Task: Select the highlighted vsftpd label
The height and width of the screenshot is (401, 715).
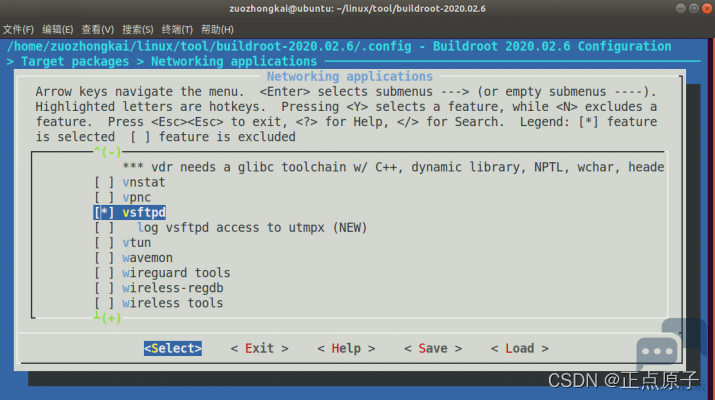Action: [x=144, y=213]
